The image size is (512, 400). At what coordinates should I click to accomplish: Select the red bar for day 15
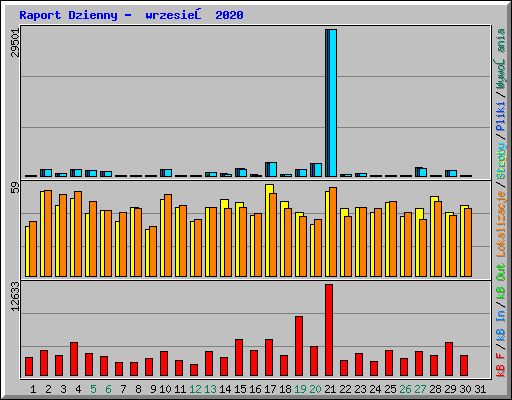239,358
